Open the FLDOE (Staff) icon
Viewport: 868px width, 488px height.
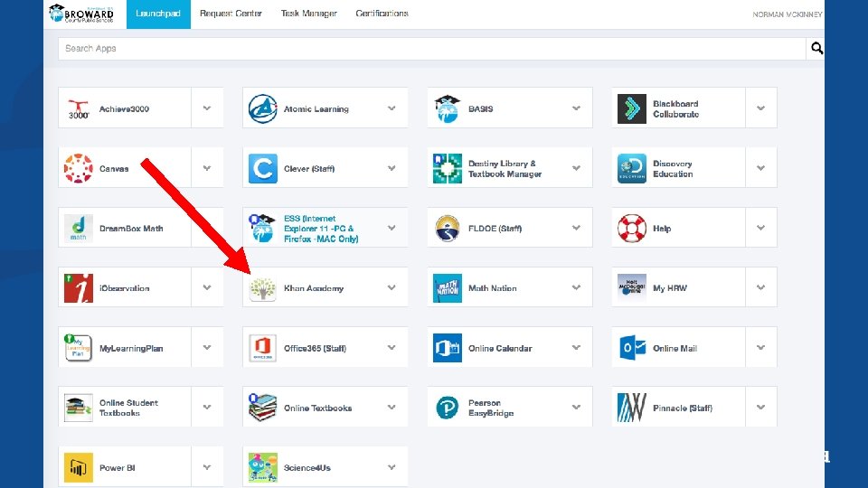(x=448, y=229)
